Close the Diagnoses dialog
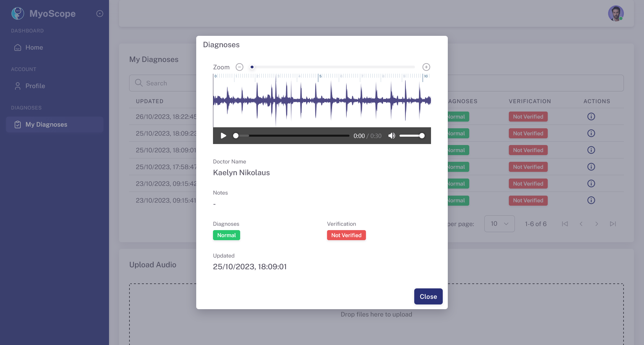This screenshot has height=345, width=644. point(428,296)
